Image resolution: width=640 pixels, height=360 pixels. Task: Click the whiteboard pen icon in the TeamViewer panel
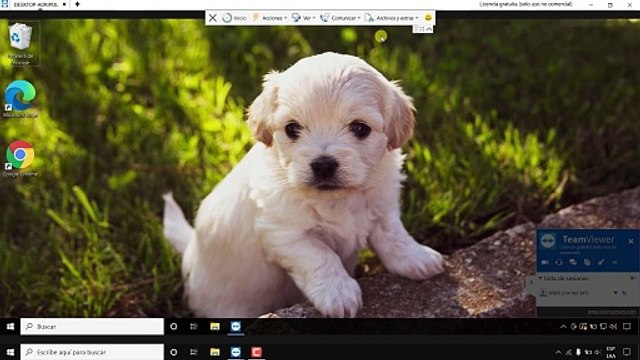coord(601,262)
